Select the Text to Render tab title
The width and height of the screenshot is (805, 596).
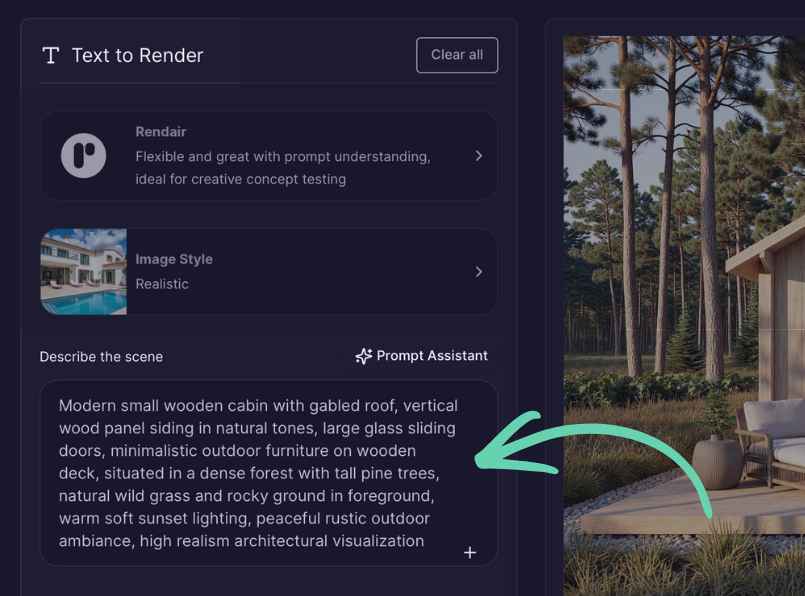[x=138, y=55]
